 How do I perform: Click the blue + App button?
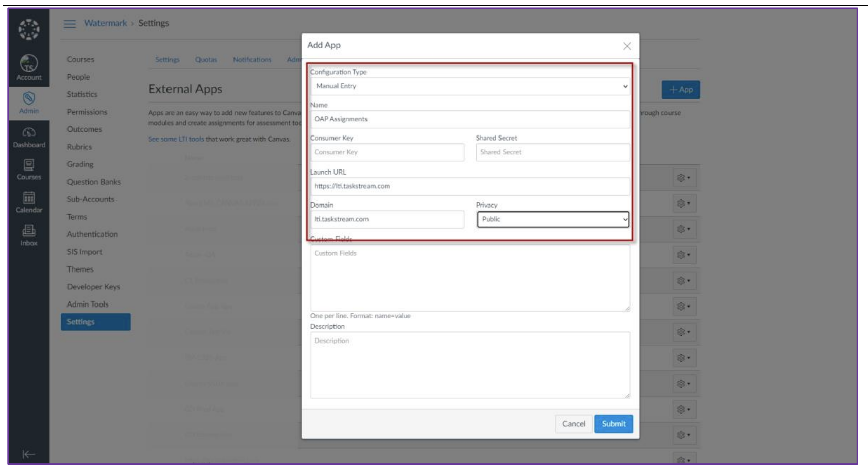(681, 90)
